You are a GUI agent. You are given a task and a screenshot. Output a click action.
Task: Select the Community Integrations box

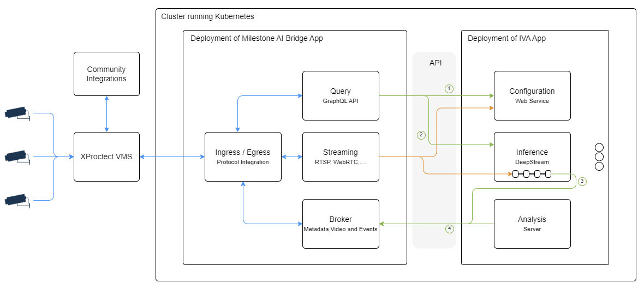[x=106, y=74]
